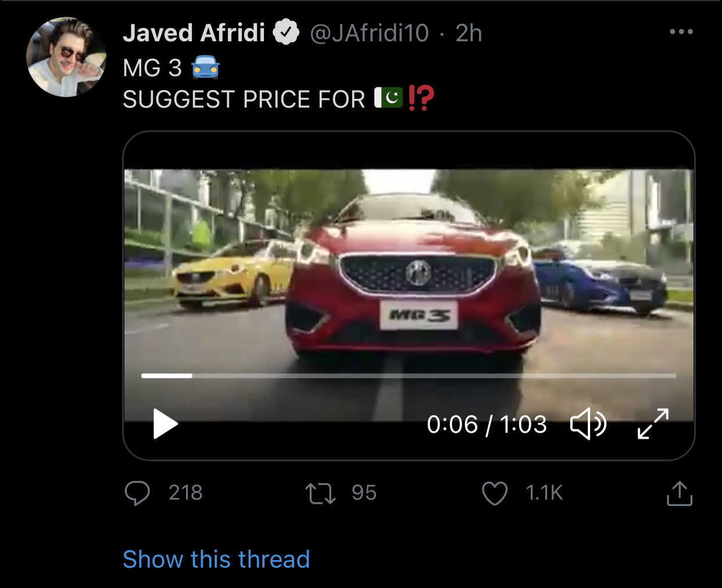Open the reply comment icon

click(x=137, y=493)
